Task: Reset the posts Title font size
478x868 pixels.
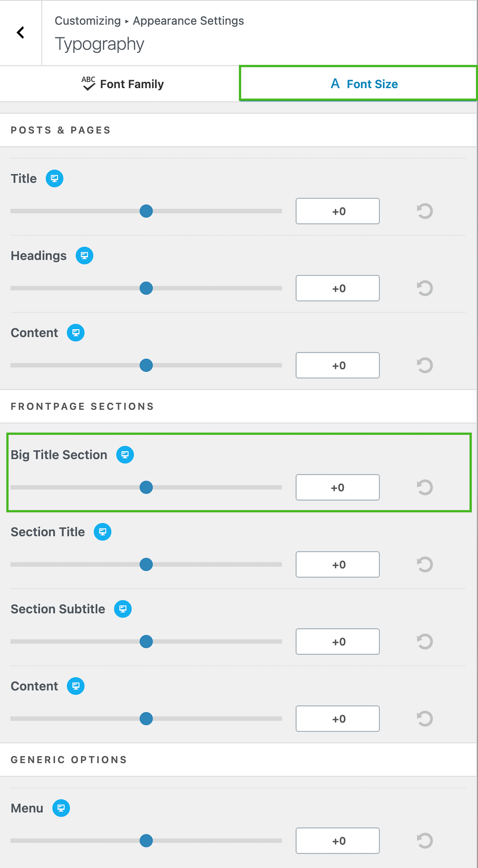Action: pyautogui.click(x=425, y=211)
